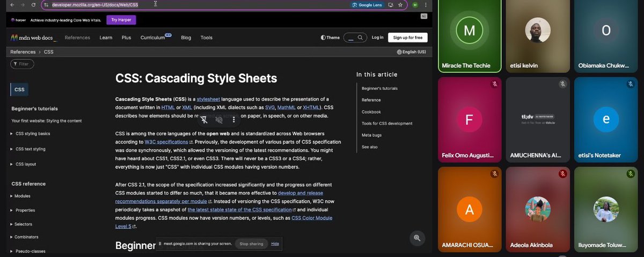The height and width of the screenshot is (257, 644).
Task: Open the W3C specifications link
Action: click(169, 141)
